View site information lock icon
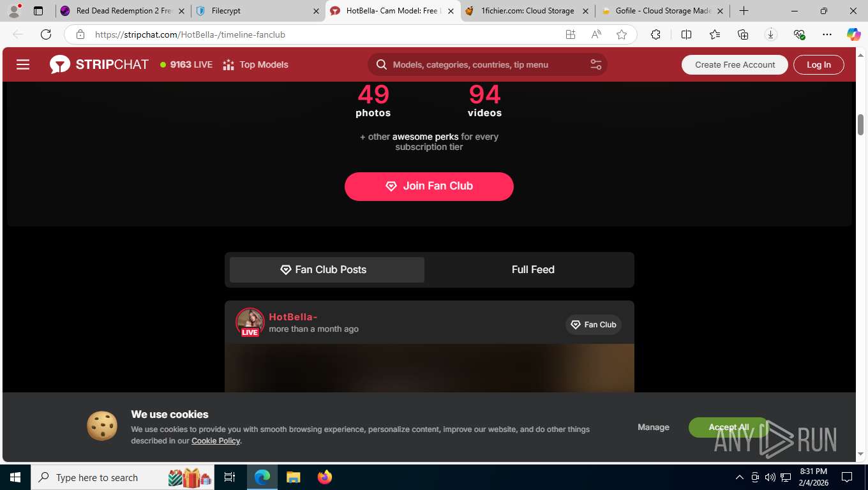Screen dimensions: 868x490 pyautogui.click(x=80, y=34)
